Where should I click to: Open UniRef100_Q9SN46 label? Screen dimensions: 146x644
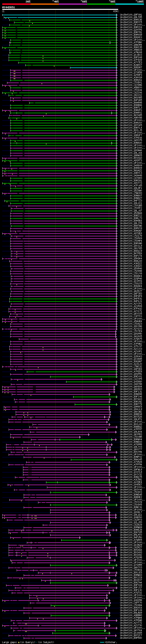131,151
